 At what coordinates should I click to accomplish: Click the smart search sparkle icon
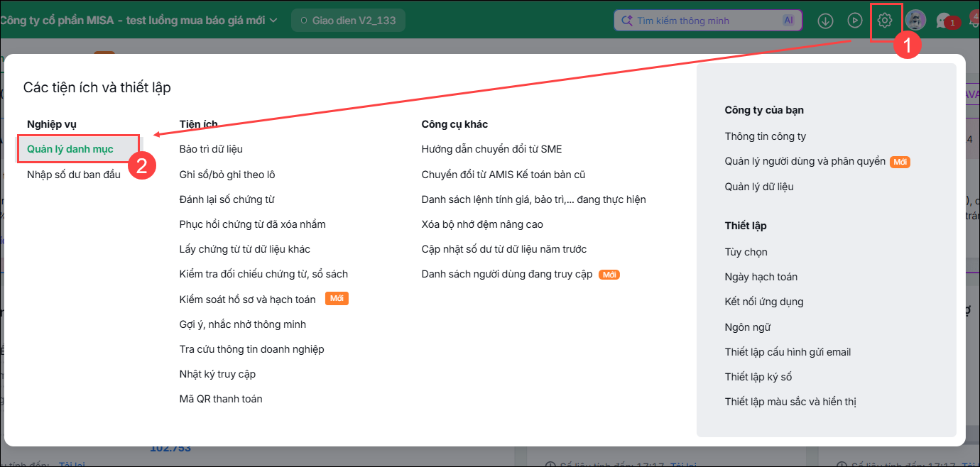click(627, 21)
